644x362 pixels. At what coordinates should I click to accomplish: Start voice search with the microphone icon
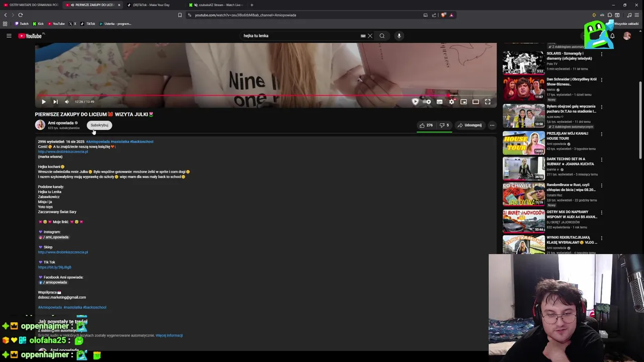(399, 36)
